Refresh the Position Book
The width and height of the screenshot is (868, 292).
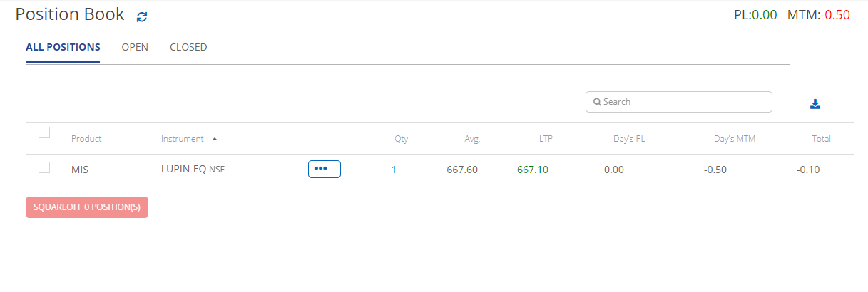(x=142, y=16)
